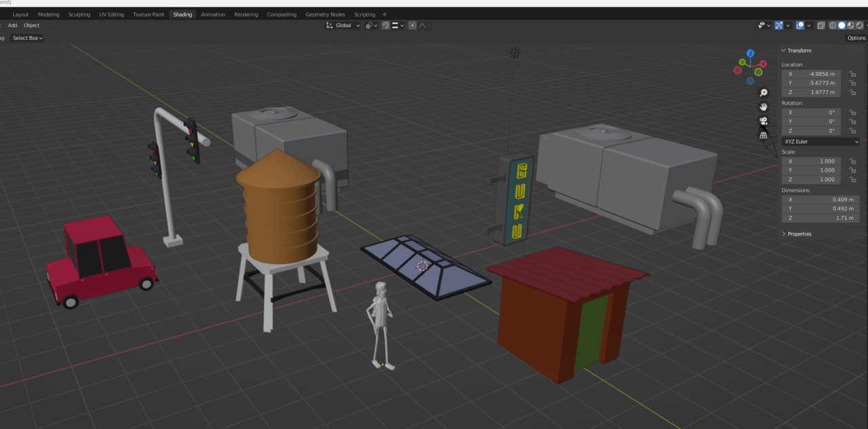The image size is (868, 429).
Task: Lock Location Y value
Action: coord(852,83)
